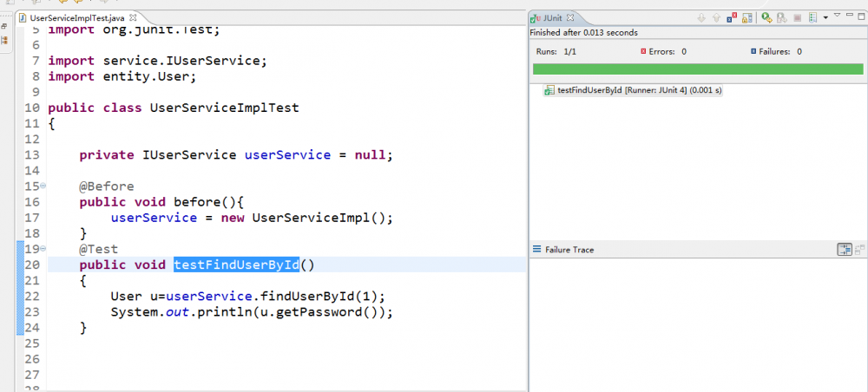Click the @Before annotation
This screenshot has height=392, width=868.
[107, 186]
